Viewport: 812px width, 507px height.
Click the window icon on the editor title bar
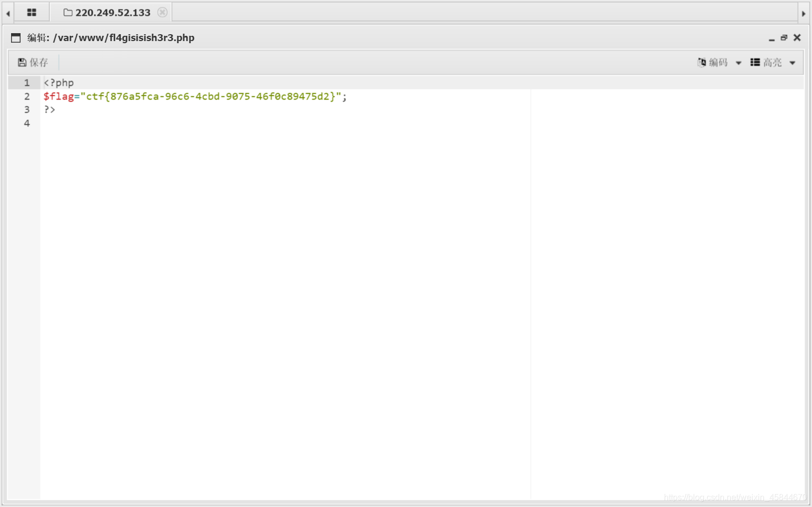(x=15, y=37)
